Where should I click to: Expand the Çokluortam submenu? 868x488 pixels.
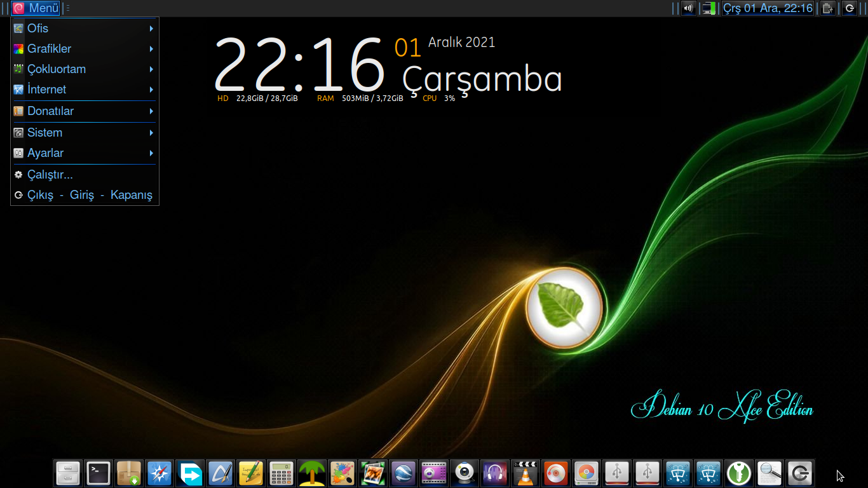click(85, 69)
